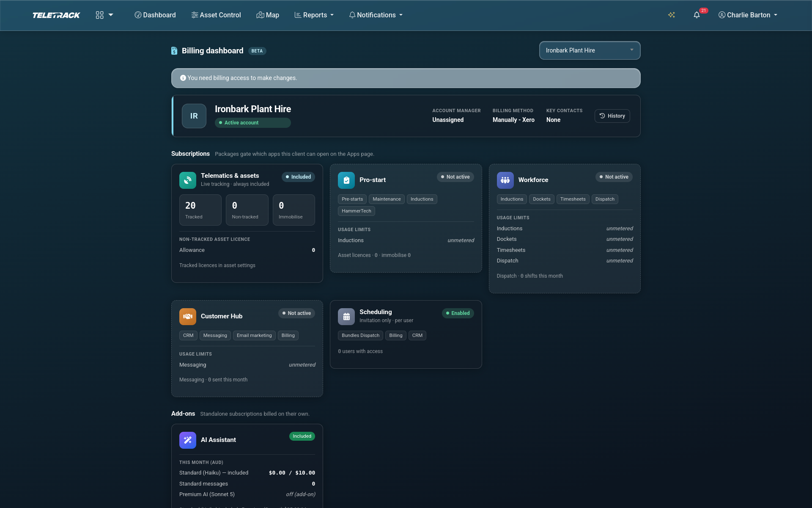Click the Dashboard gauge icon
The width and height of the screenshot is (812, 508).
click(138, 15)
